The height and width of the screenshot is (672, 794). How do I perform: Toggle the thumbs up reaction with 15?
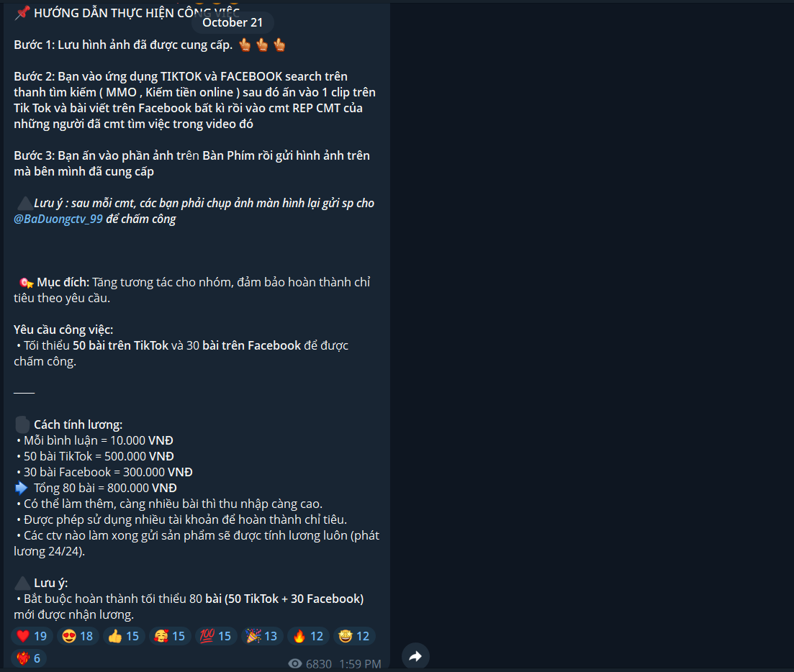click(124, 636)
